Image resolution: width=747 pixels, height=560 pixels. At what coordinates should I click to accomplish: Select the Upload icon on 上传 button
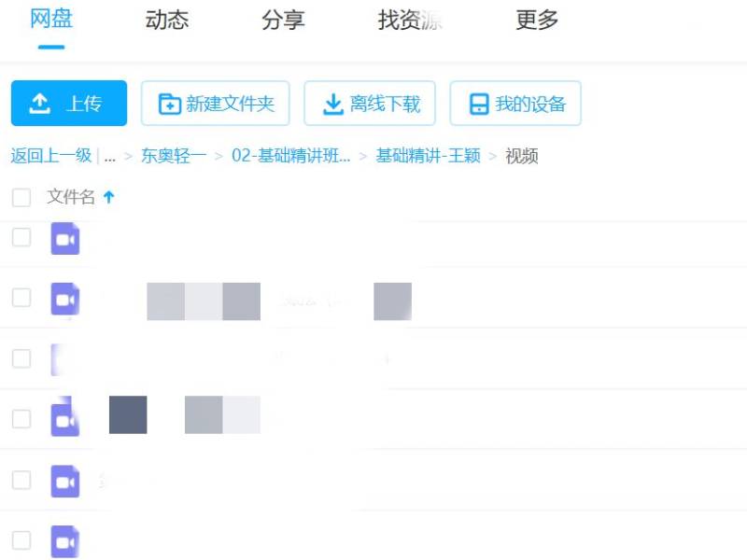pos(41,103)
